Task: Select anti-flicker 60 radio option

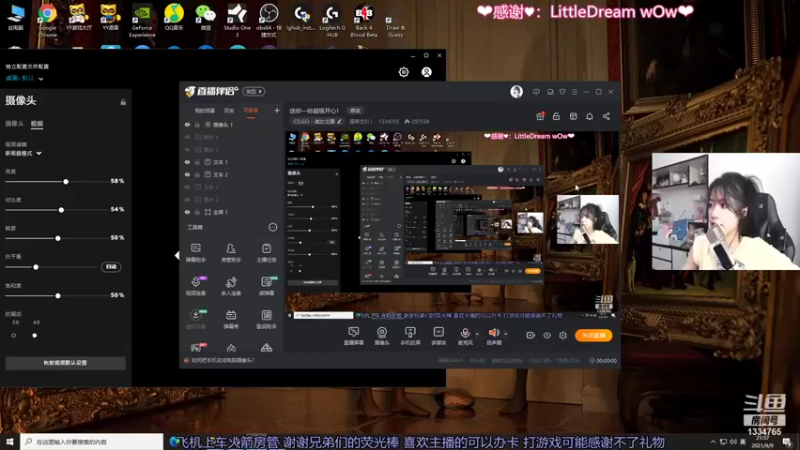Action: [x=35, y=335]
